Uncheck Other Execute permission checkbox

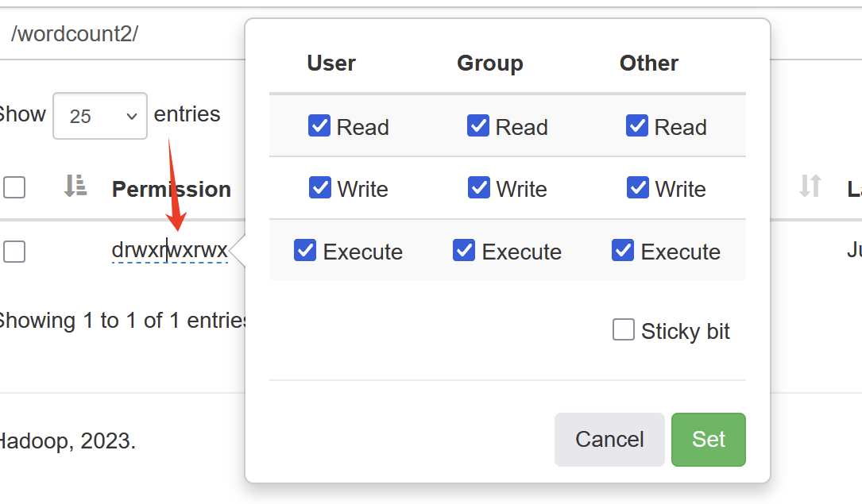(623, 251)
